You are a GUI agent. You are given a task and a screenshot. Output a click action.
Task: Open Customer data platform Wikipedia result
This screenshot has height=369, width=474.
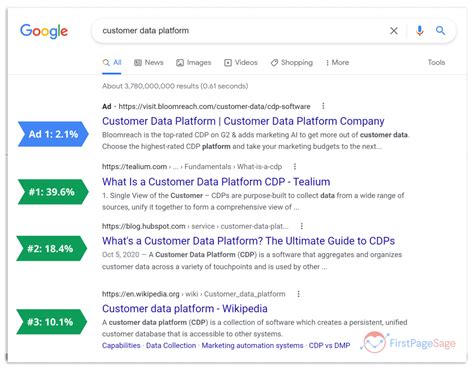point(185,308)
